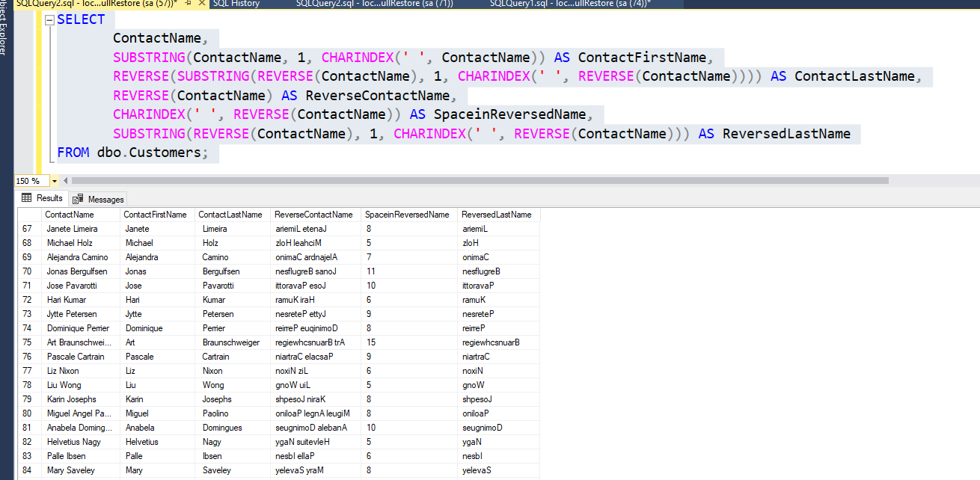Image resolution: width=980 pixels, height=480 pixels.
Task: Select the ReversedLastName column header
Action: point(498,215)
